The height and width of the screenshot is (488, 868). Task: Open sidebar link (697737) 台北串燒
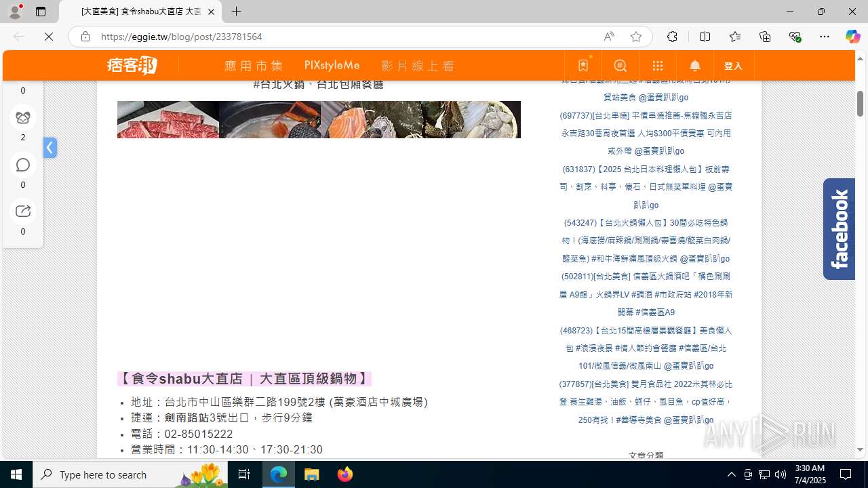pyautogui.click(x=646, y=134)
